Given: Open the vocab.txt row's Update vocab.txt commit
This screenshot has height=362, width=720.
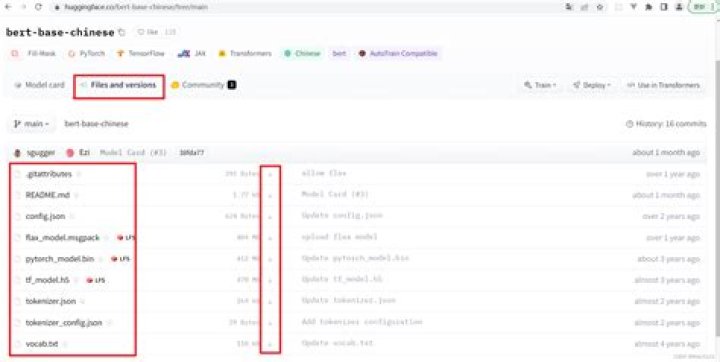Looking at the screenshot, I should (338, 343).
